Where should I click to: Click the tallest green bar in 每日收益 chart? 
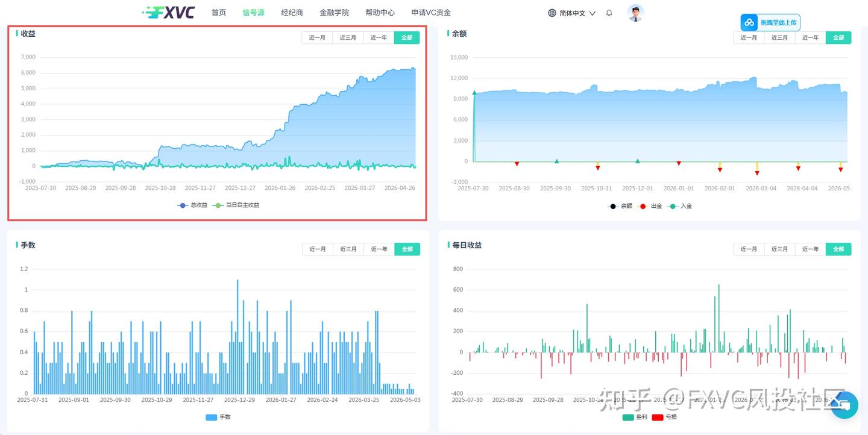point(719,318)
